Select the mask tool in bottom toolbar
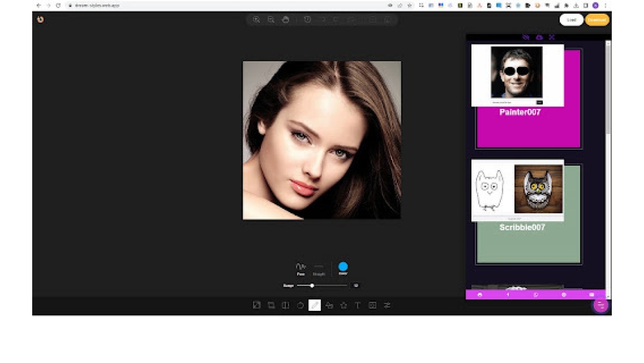The width and height of the screenshot is (644, 363). pos(372,305)
